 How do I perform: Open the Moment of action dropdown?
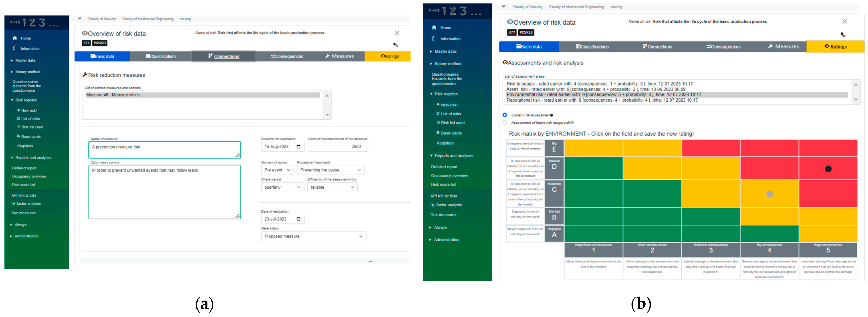277,170
